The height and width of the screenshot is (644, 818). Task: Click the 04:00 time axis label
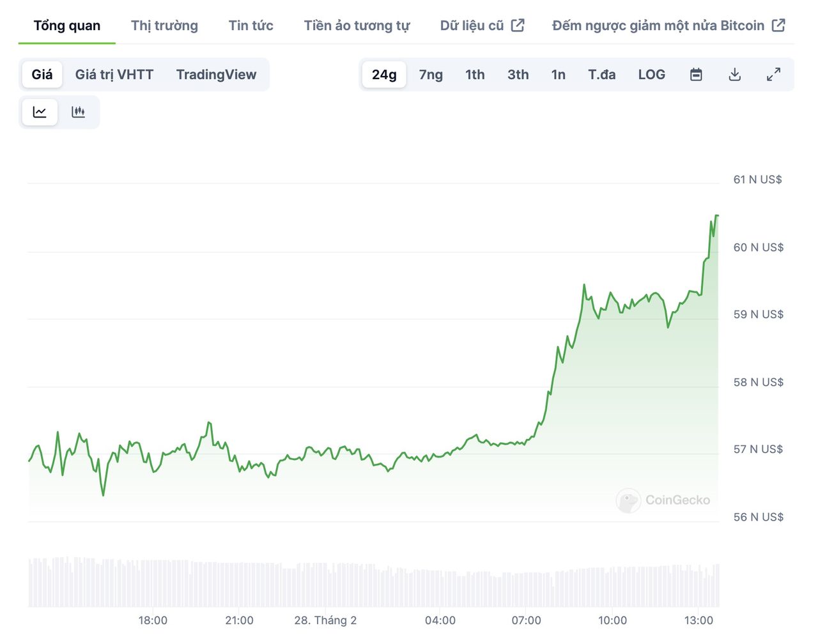click(440, 620)
